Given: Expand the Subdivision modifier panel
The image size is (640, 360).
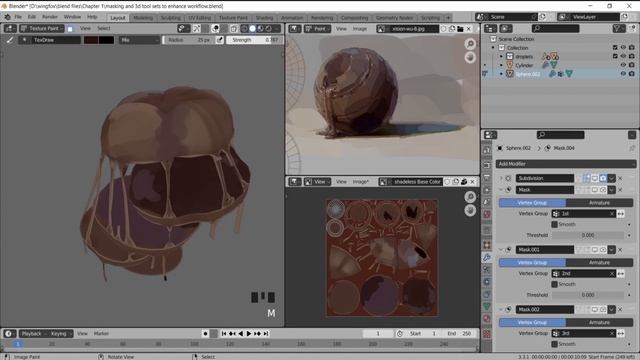Looking at the screenshot, I should [x=501, y=178].
